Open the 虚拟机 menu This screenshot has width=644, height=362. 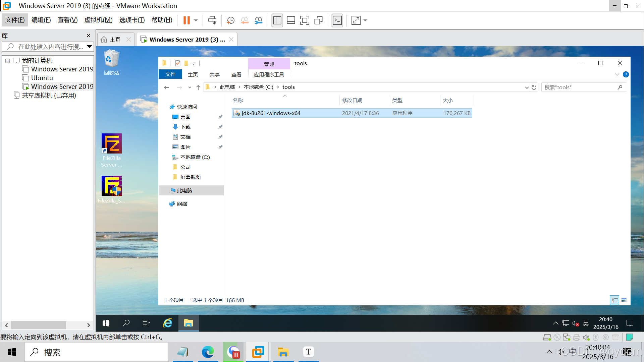(x=98, y=20)
